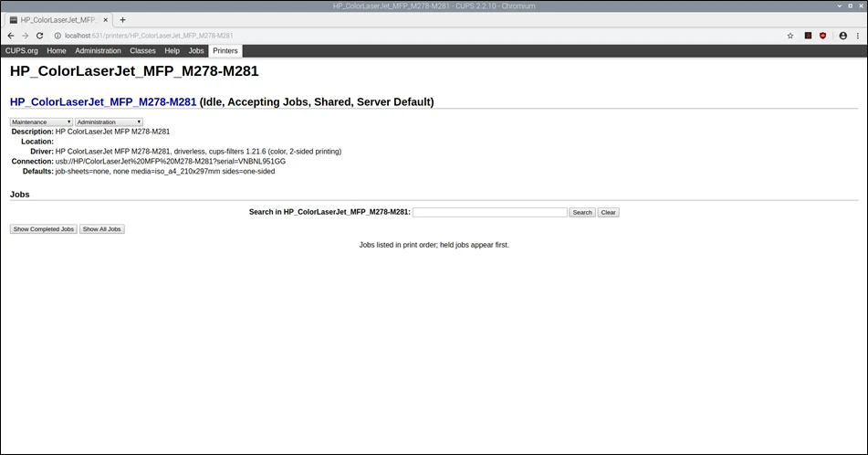Minimize the Chromium window
The width and height of the screenshot is (868, 455).
tap(840, 5)
